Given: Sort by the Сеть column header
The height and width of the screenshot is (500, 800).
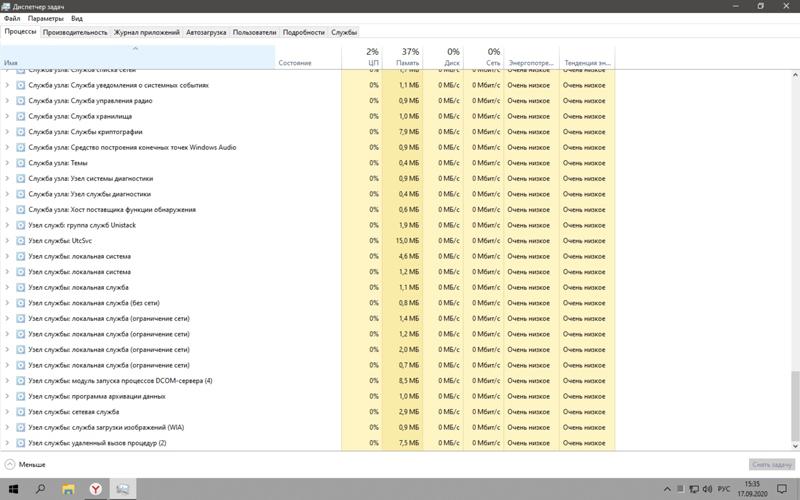Looking at the screenshot, I should click(x=483, y=57).
